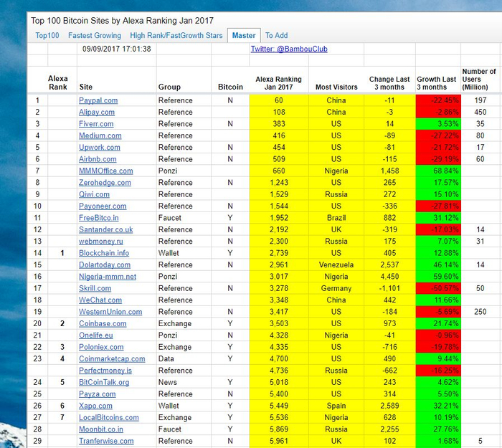502x448 pixels.
Task: Select the Spain most visitors cell
Action: [336, 406]
